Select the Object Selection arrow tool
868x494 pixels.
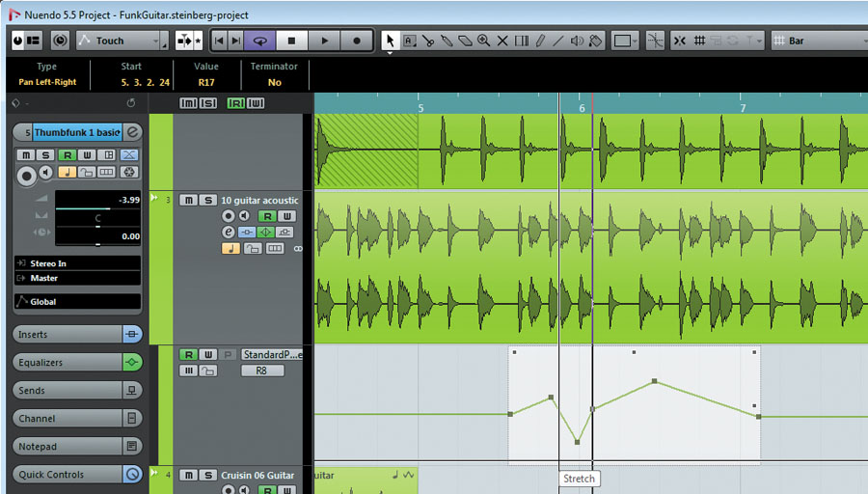tap(390, 41)
